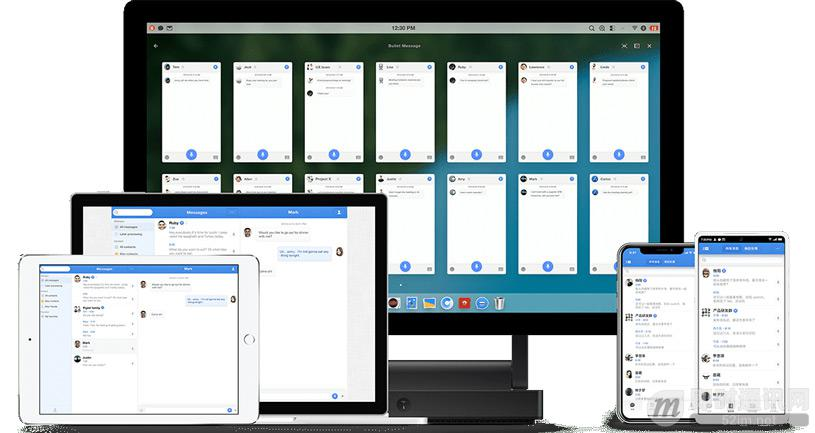This screenshot has height=433, width=815.
Task: Click the keyboard icon in Amy's card
Action: click(500, 269)
